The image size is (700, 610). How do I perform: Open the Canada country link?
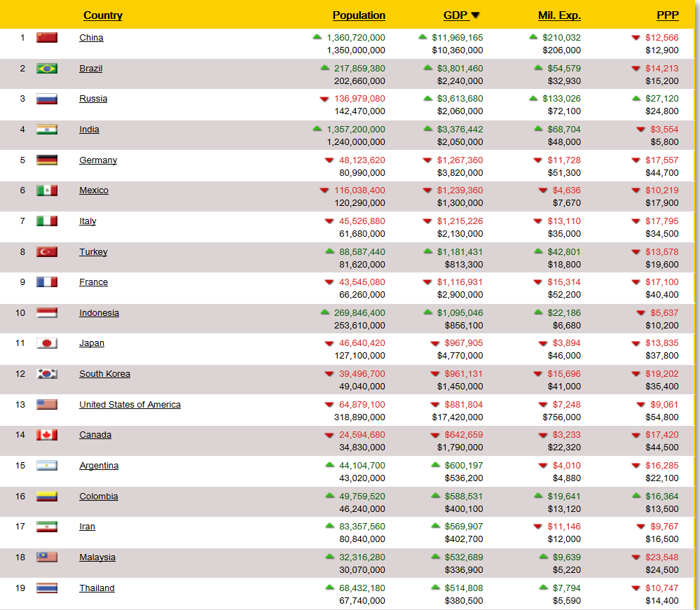[95, 435]
